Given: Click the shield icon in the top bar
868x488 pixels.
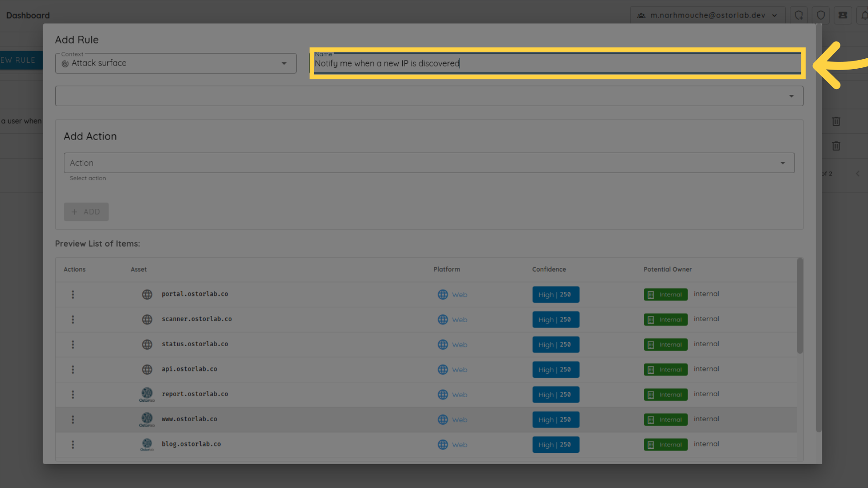Looking at the screenshot, I should click(x=821, y=15).
